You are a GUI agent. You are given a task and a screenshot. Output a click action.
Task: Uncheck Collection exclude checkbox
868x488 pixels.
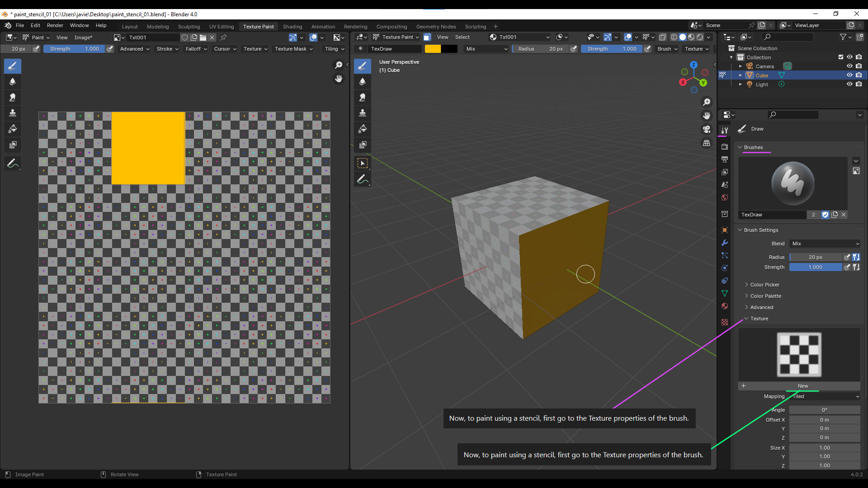point(840,57)
